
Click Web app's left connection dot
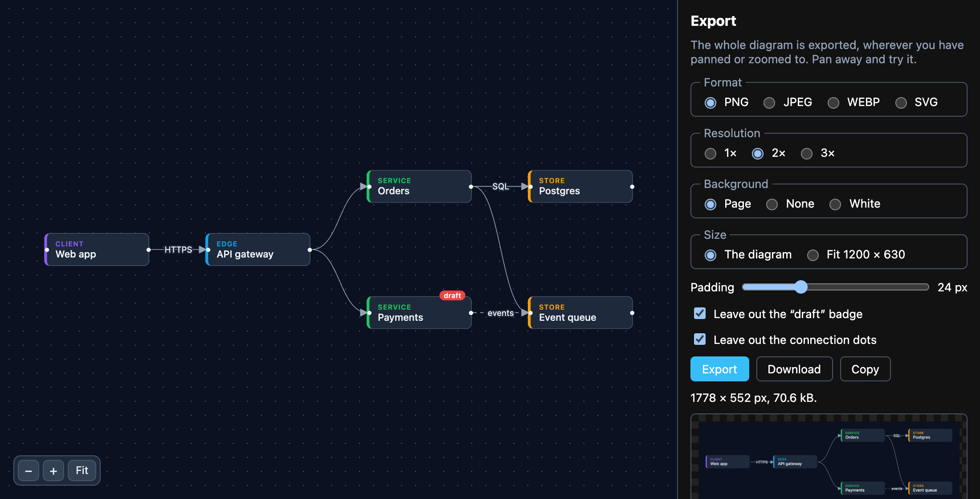(47, 250)
